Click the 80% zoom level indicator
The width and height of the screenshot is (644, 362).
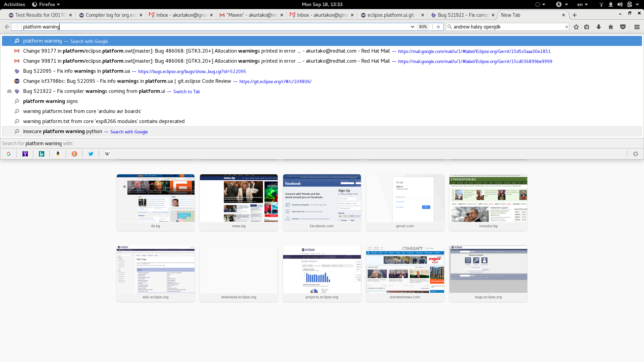tap(423, 27)
